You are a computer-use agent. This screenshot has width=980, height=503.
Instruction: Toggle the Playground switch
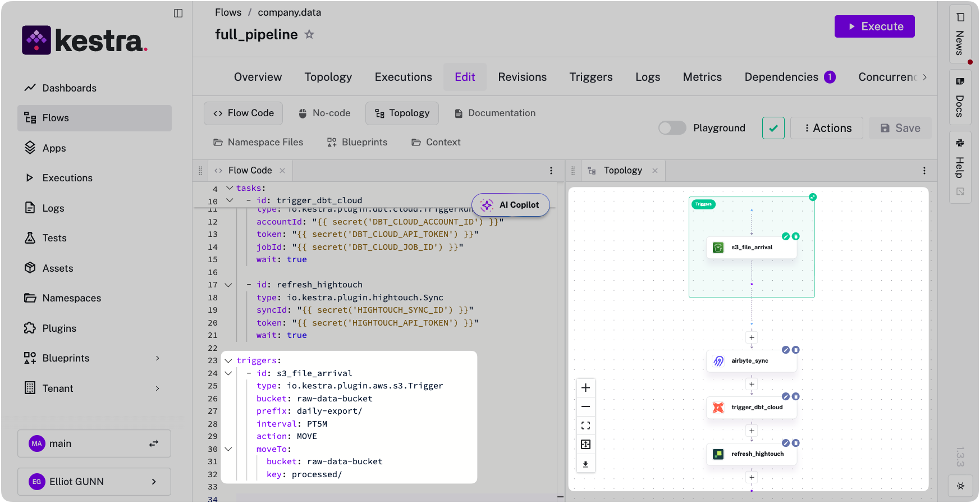coord(672,128)
